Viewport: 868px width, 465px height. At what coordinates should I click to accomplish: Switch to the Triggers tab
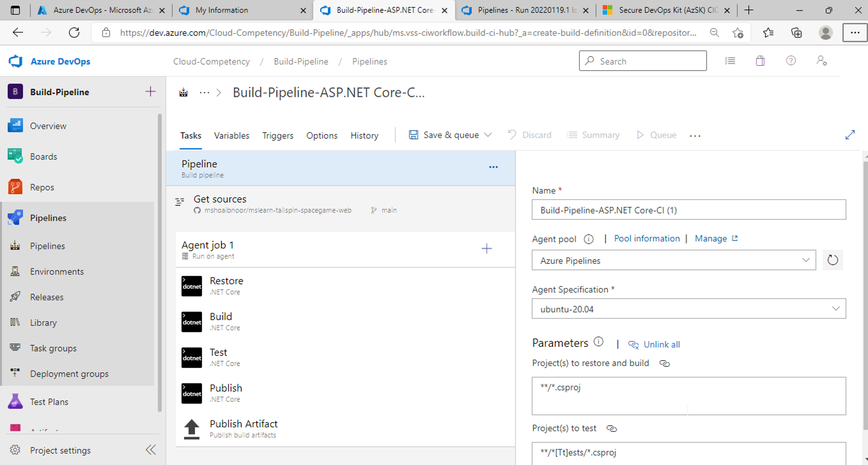tap(278, 135)
